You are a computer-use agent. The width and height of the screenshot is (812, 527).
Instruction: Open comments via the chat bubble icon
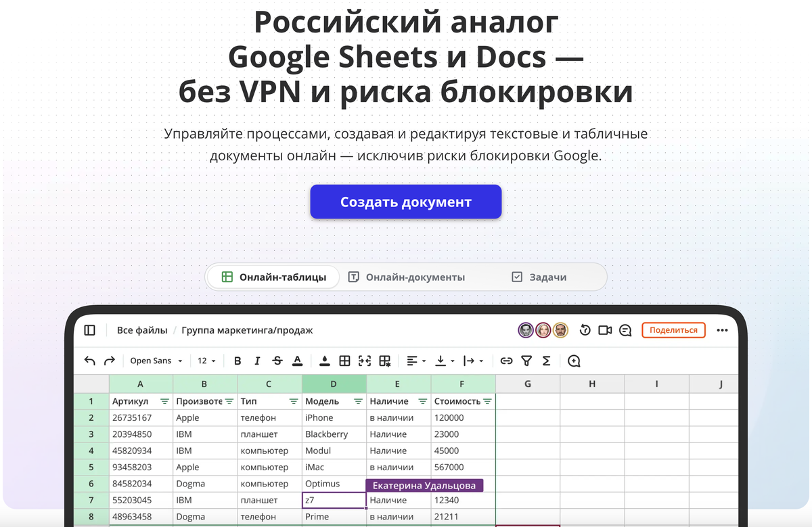625,330
